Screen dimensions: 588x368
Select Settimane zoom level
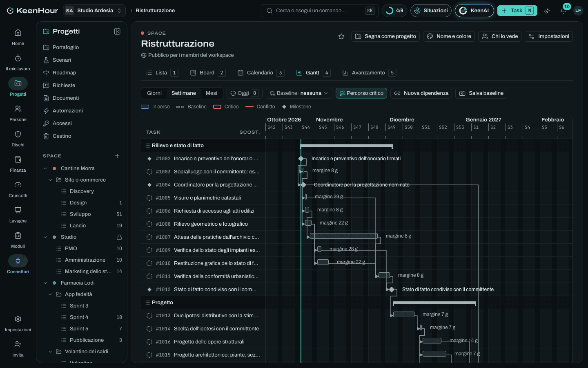184,93
